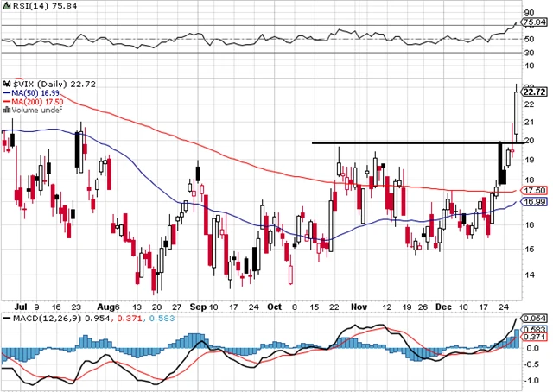
Task: Click the 75.84 RSI value tag
Action: pyautogui.click(x=535, y=22)
